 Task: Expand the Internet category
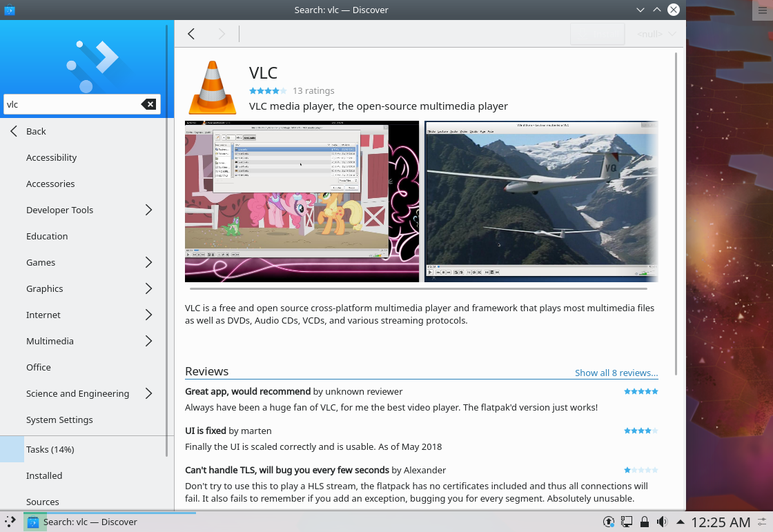tap(148, 315)
